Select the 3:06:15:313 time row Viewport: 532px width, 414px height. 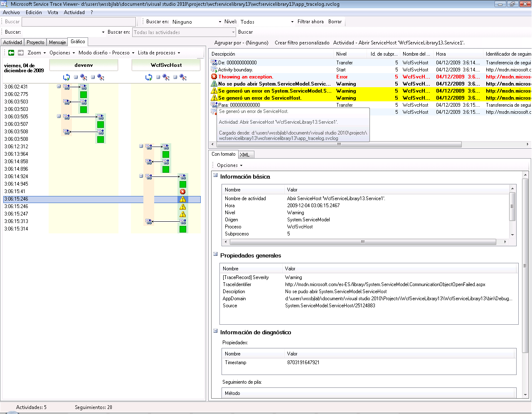pos(102,221)
